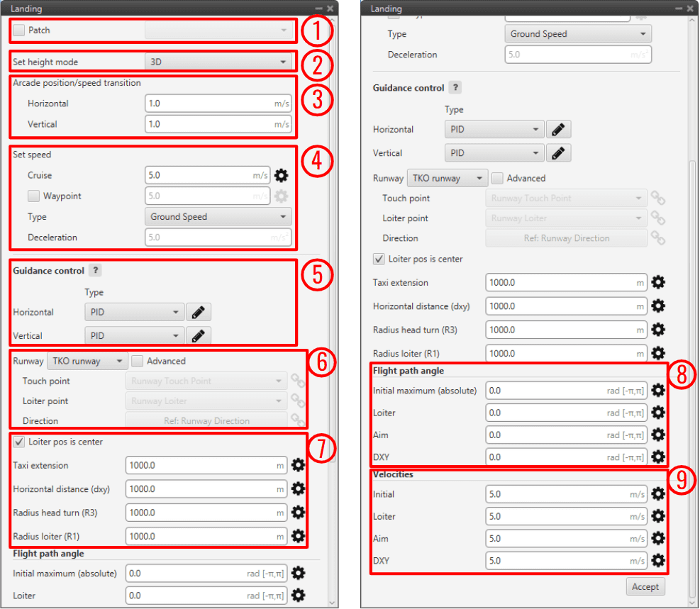Tick the Waypoint speed checkbox in left panel

tap(33, 196)
